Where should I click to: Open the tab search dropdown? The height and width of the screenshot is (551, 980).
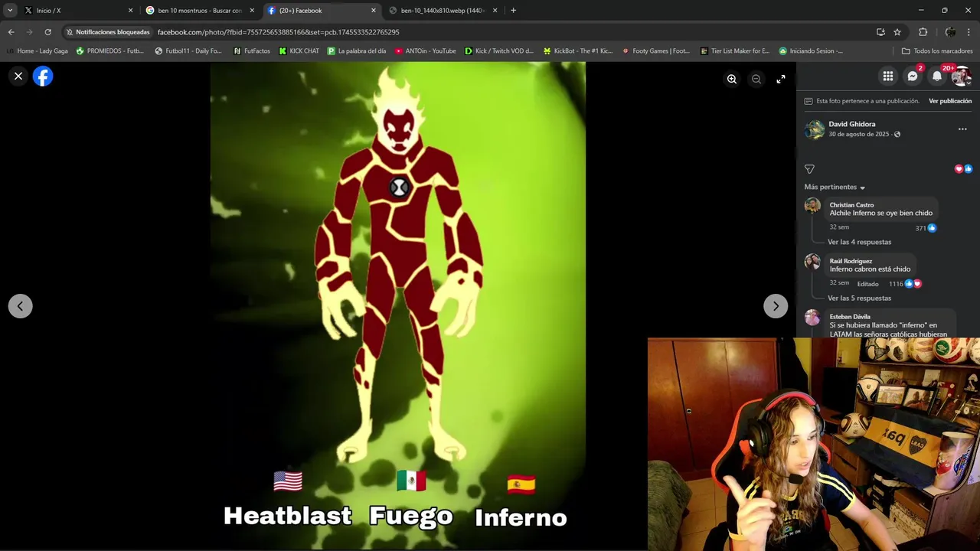tap(10, 11)
